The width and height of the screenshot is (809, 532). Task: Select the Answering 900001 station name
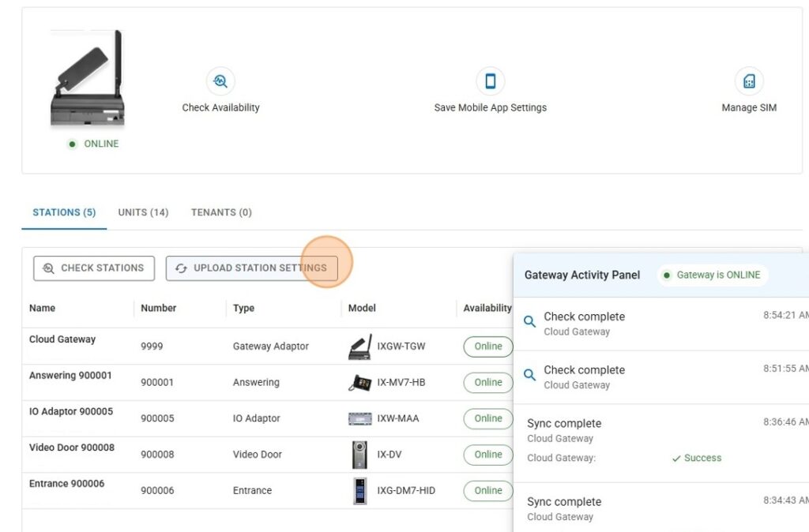[x=70, y=375]
